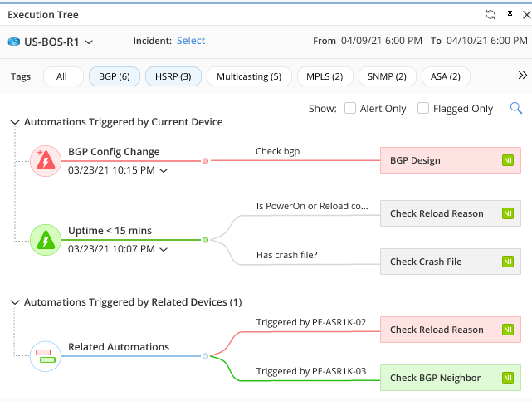The width and height of the screenshot is (532, 401).
Task: Open the search magnifier icon
Action: (516, 108)
